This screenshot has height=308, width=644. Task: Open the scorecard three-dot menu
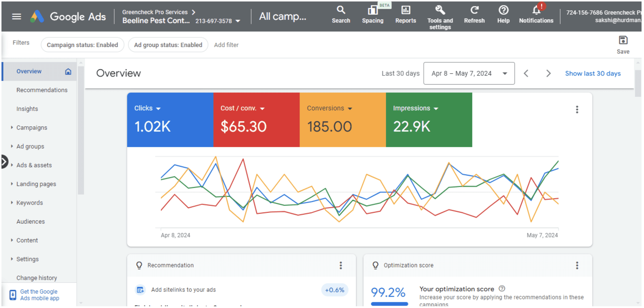tap(577, 110)
